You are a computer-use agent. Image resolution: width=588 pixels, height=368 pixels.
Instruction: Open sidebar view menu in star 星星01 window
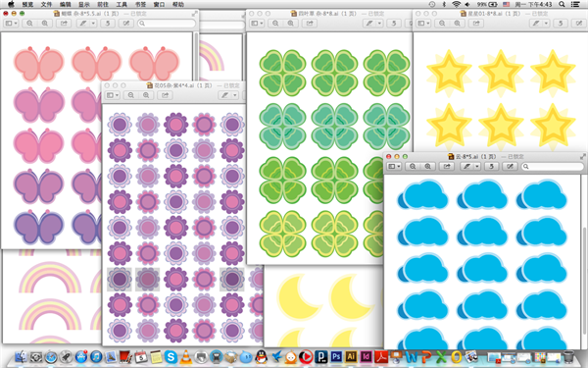(x=423, y=24)
